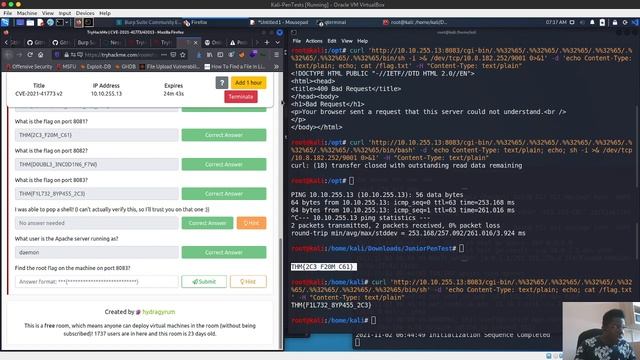The height and width of the screenshot is (360, 640).
Task: Click the port 8081 flag answer field
Action: click(97, 135)
